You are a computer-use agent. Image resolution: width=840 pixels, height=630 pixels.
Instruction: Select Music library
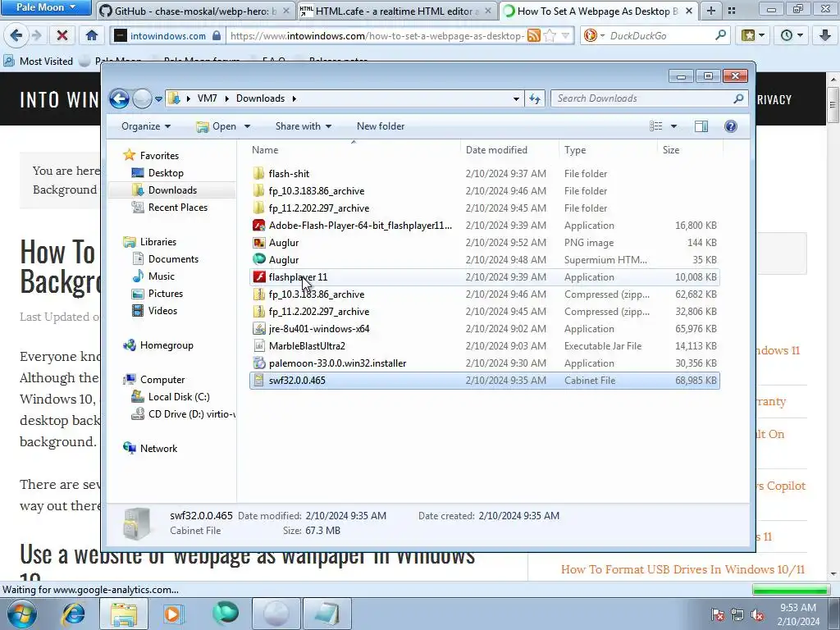(x=161, y=276)
